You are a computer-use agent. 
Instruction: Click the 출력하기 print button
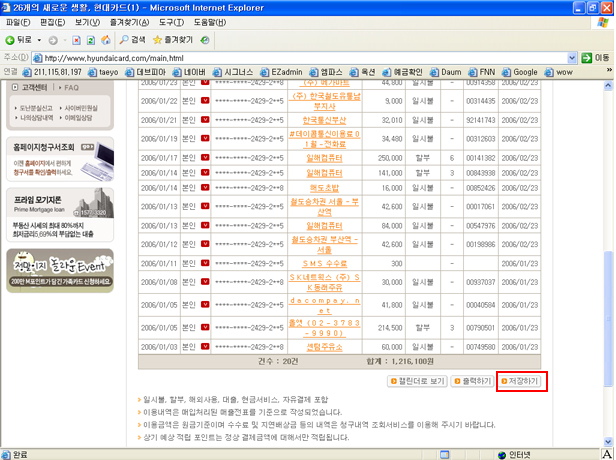coord(470,381)
